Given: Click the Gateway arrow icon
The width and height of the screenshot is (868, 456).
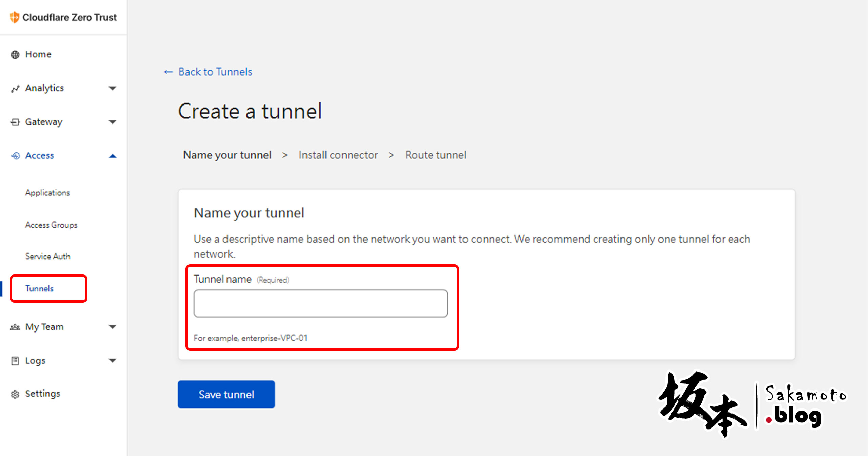Looking at the screenshot, I should (x=15, y=122).
